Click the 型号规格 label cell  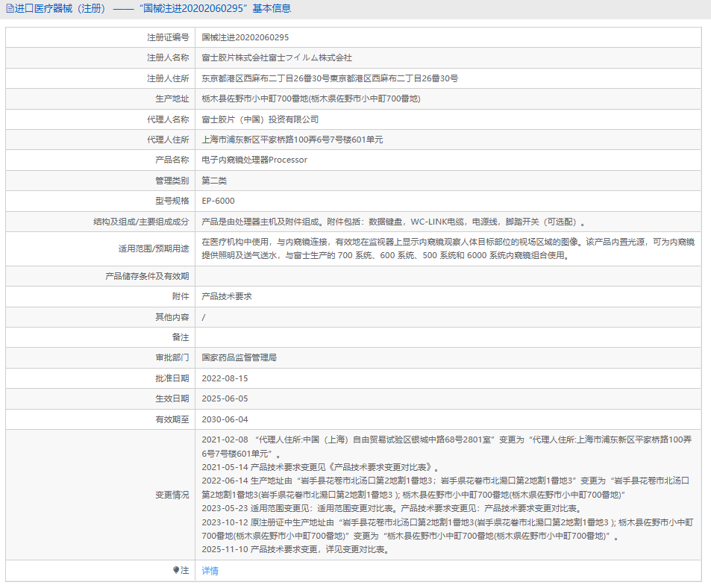point(100,201)
